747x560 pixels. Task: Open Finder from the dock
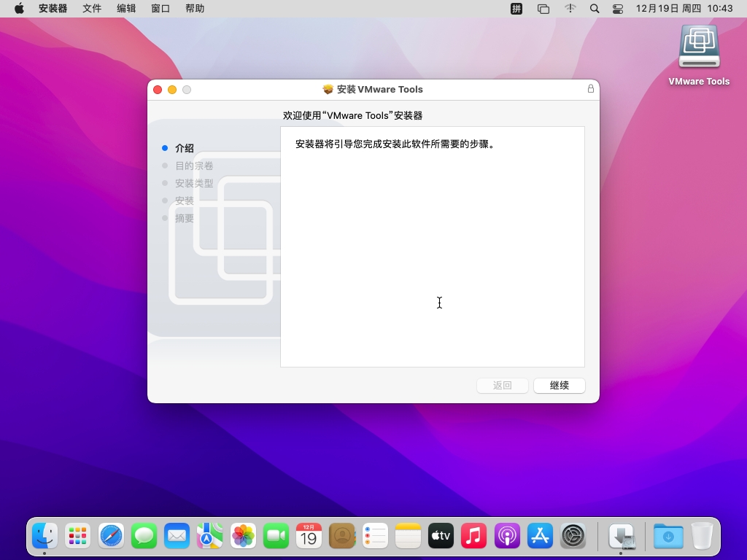tap(44, 536)
